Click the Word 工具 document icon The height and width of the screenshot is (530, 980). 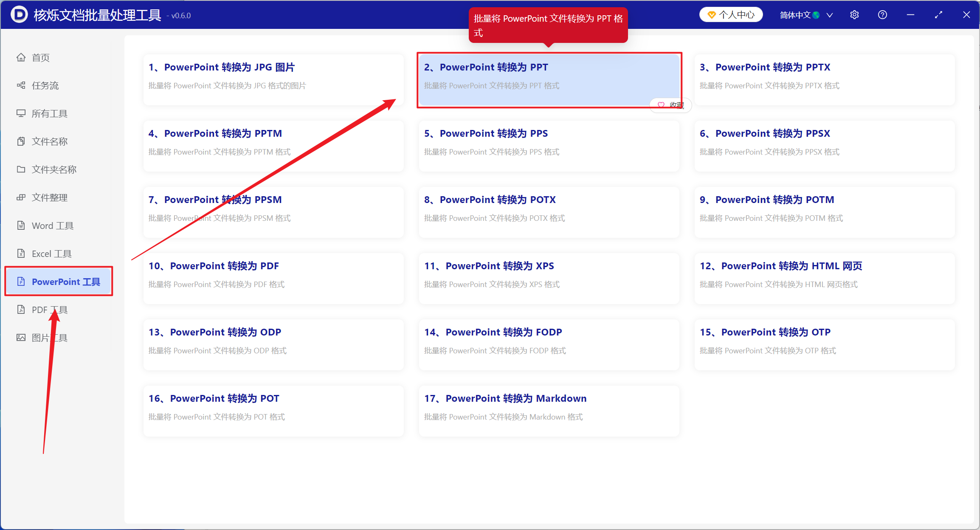[x=21, y=226]
